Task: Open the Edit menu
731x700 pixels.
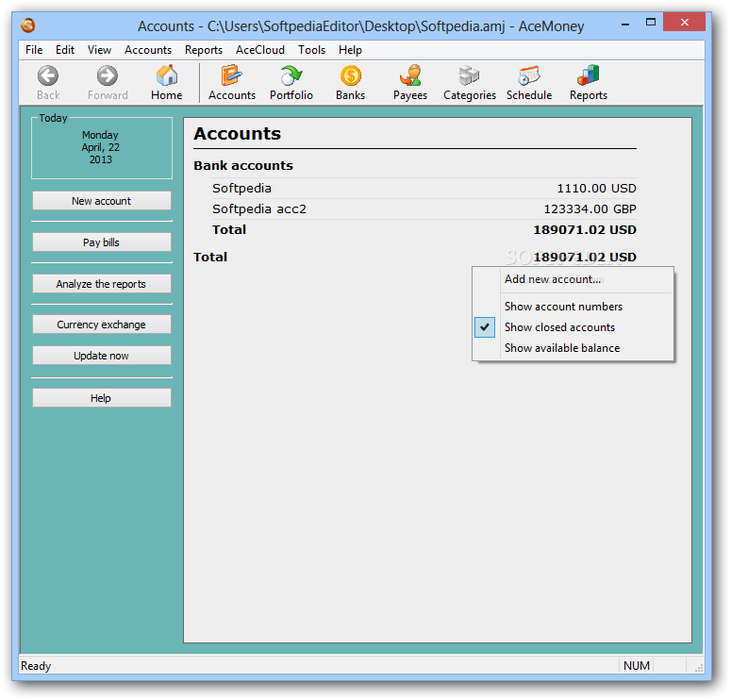Action: click(65, 50)
